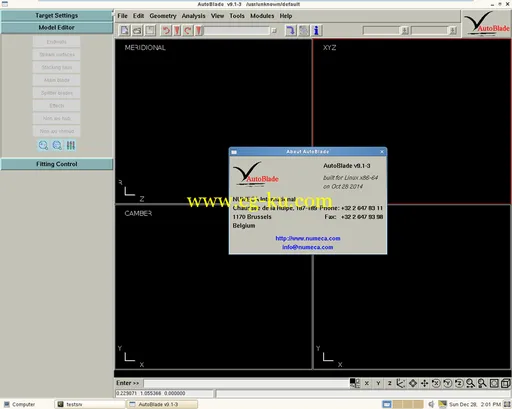Click the blue curved arrow toolbar icon
The width and height of the screenshot is (512, 409).
pos(291,30)
